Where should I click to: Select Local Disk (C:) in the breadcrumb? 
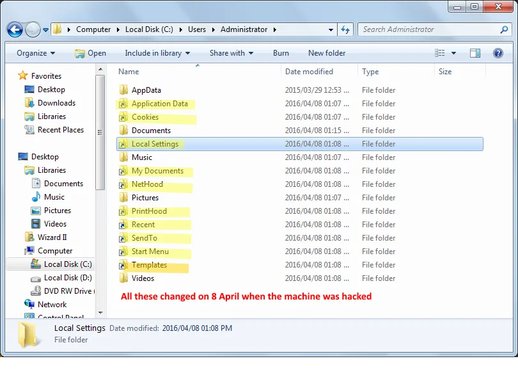tap(149, 29)
